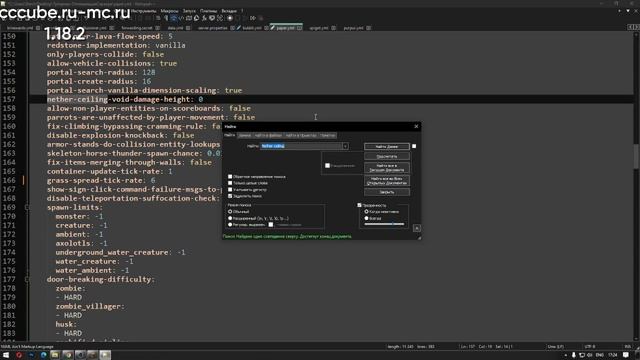Switch to the Replace (Замена) tab in Find dialog
Screen dimensions: 640x360
point(245,136)
